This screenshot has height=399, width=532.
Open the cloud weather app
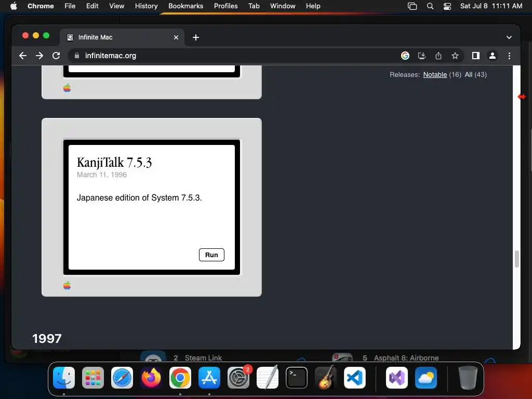coord(426,378)
